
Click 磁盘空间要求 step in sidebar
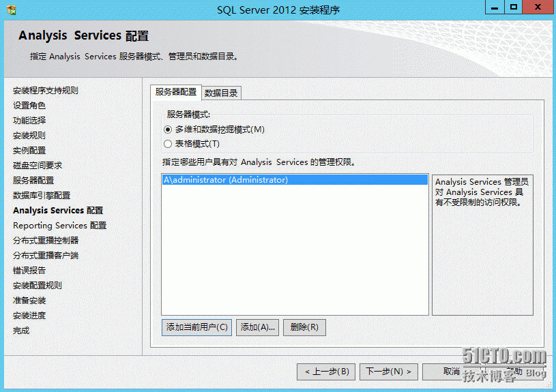pyautogui.click(x=38, y=166)
